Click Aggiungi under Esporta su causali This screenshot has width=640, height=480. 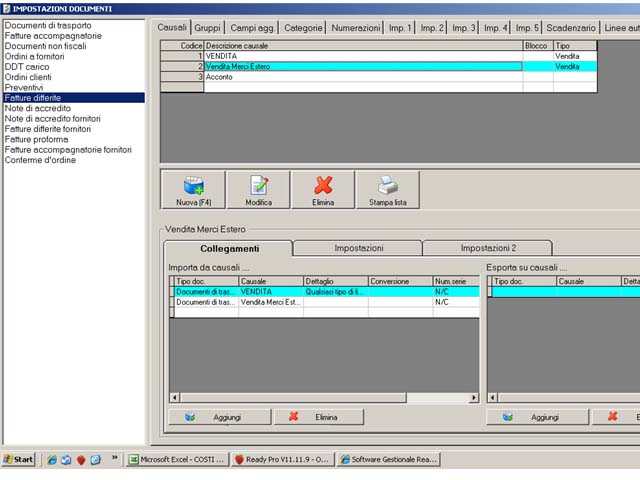click(538, 417)
